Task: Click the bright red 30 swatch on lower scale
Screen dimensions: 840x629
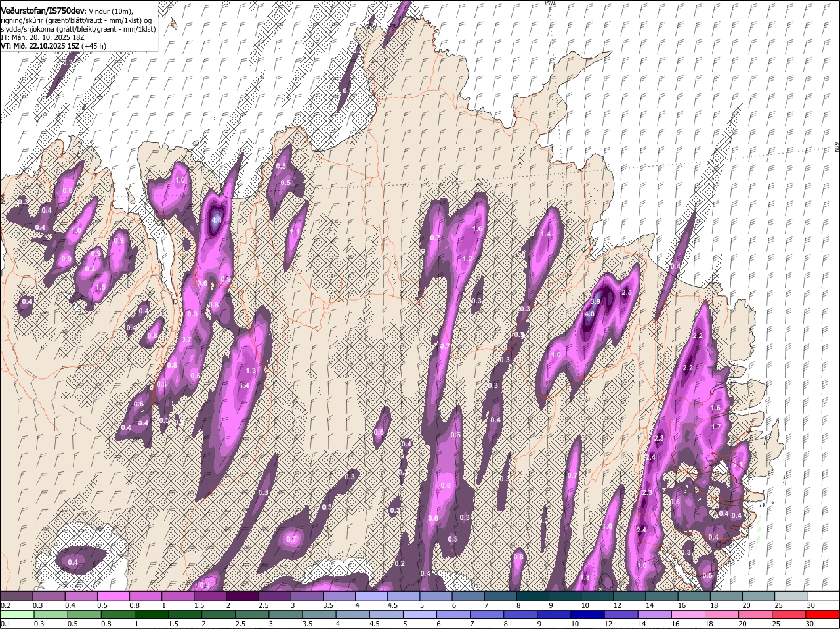Action: click(823, 615)
